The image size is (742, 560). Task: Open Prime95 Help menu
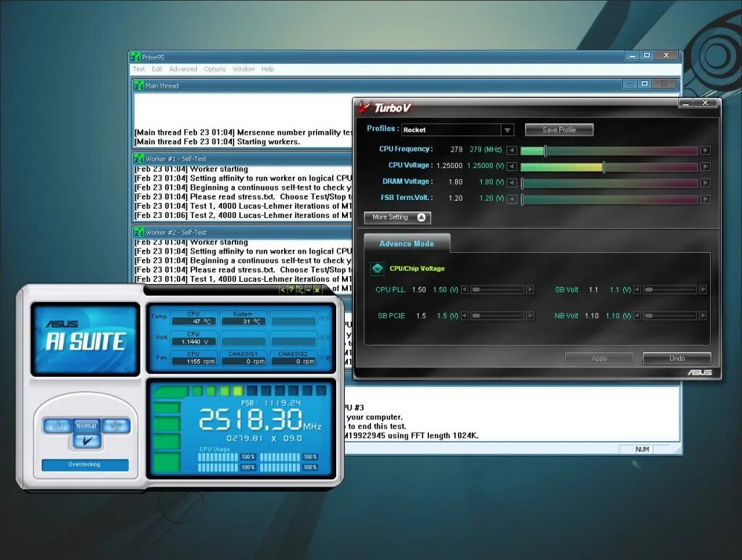268,69
